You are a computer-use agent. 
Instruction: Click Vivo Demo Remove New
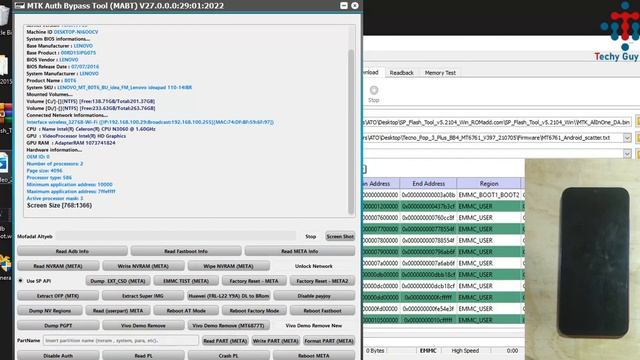(x=314, y=326)
